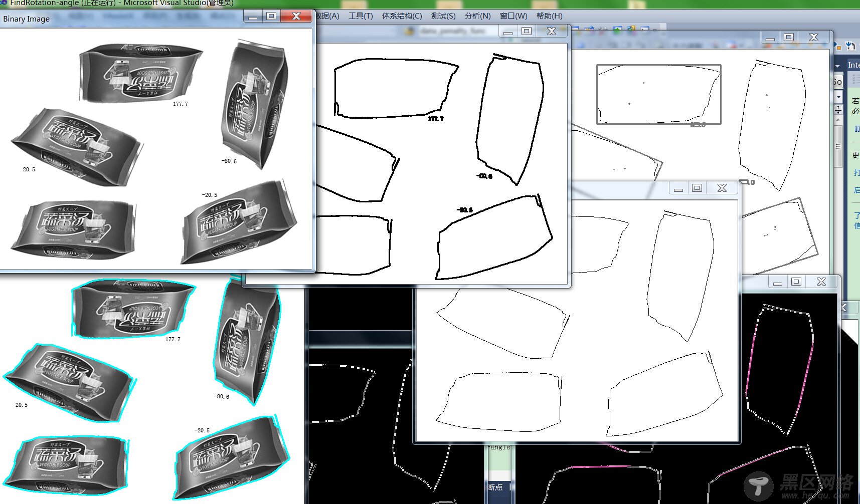Open the dropdown arrow below the Go button
This screenshot has height=504, width=860.
[x=838, y=97]
